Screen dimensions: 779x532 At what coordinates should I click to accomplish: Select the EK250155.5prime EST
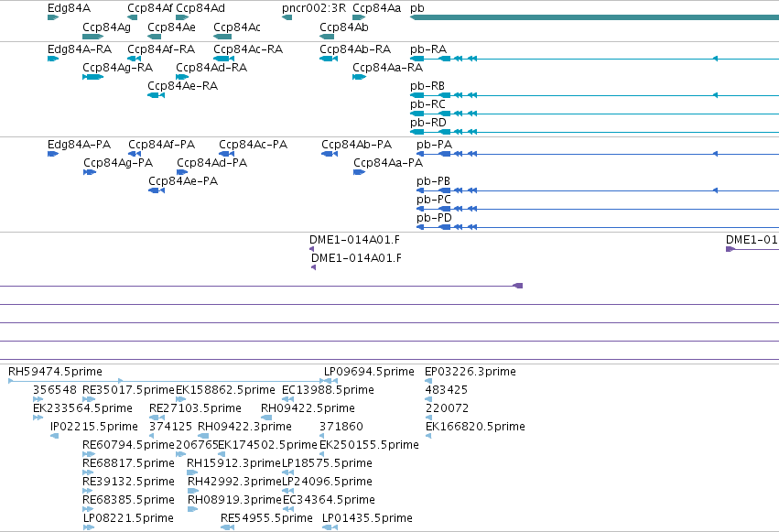pos(322,454)
